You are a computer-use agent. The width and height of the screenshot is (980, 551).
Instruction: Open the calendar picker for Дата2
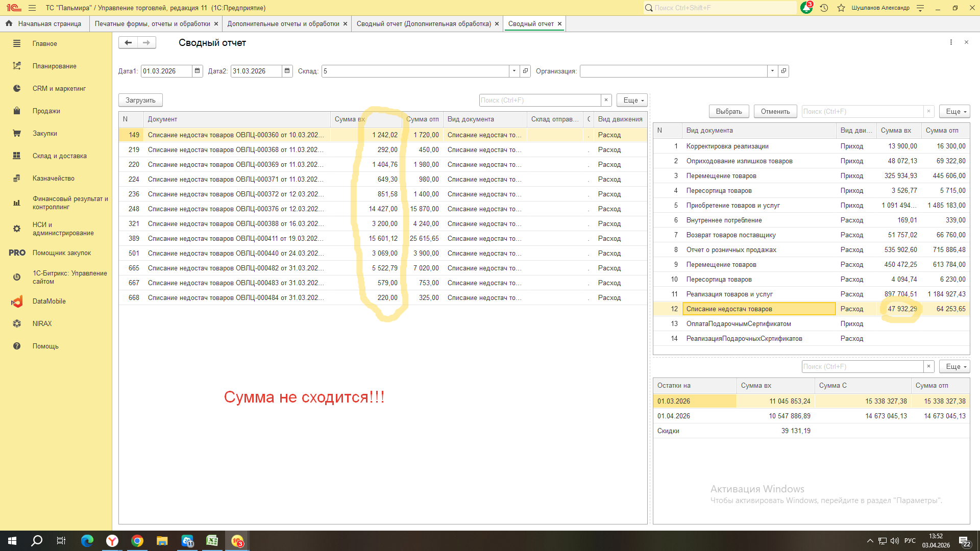tap(287, 71)
